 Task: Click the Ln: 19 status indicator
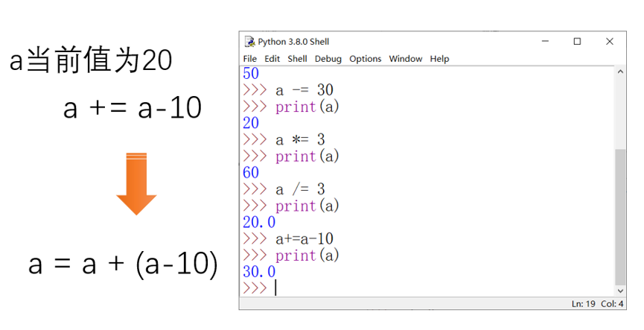[x=583, y=304]
